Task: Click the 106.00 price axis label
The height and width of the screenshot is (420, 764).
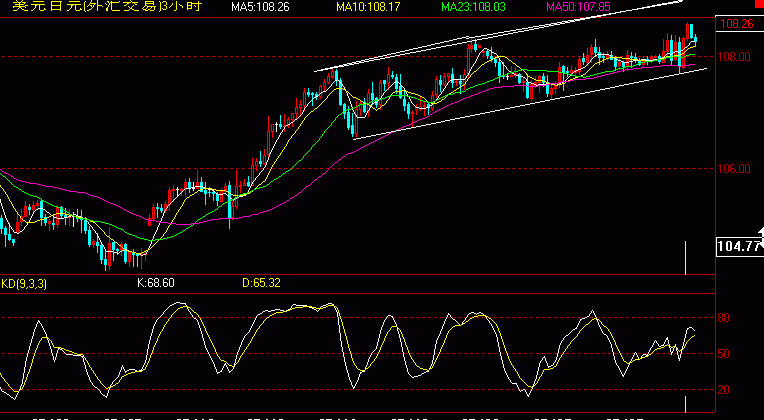Action: pyautogui.click(x=734, y=169)
